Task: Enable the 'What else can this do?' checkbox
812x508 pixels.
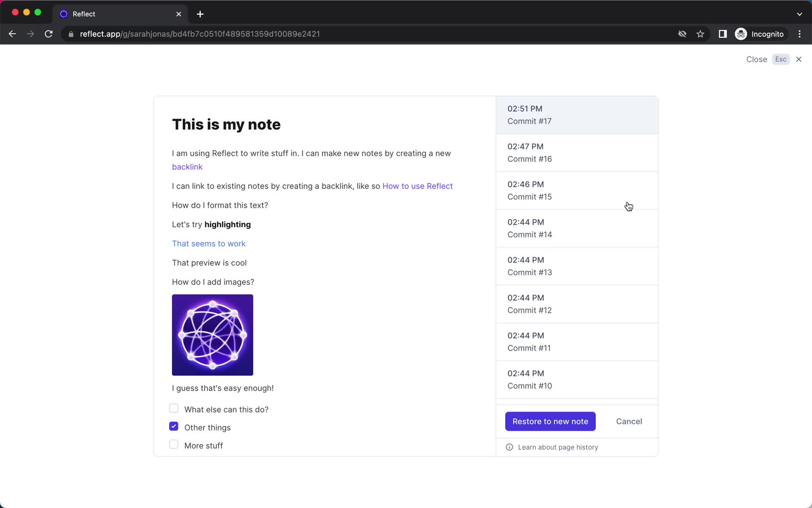Action: coord(174,408)
